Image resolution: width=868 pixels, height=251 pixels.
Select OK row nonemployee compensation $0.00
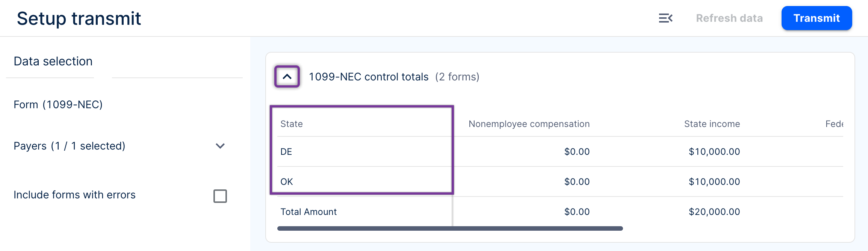[577, 181]
